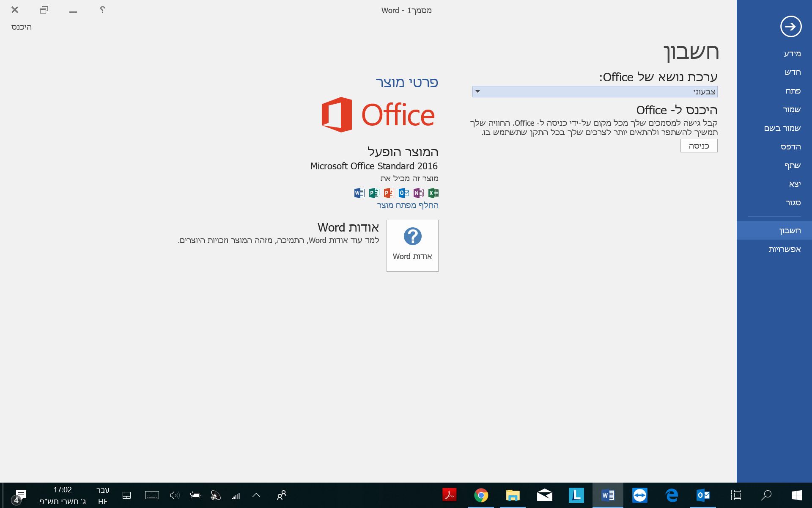The width and height of the screenshot is (812, 508).
Task: Click the Word help question mark icon
Action: coord(102,10)
